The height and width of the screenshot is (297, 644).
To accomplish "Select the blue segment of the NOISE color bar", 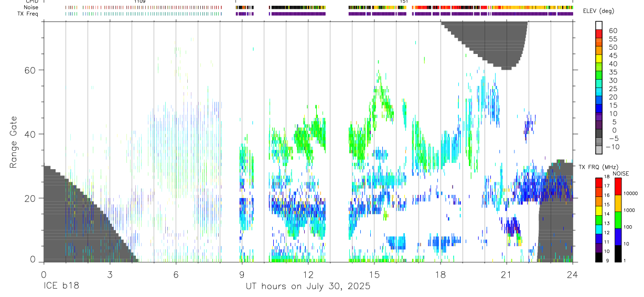I will coord(618,236).
